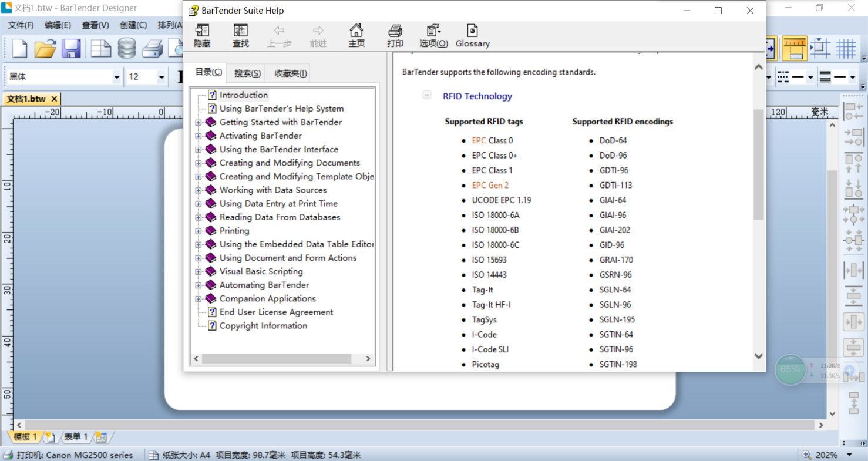Click the zoom magnifier icon in status bar
The image size is (868, 461).
tap(806, 455)
